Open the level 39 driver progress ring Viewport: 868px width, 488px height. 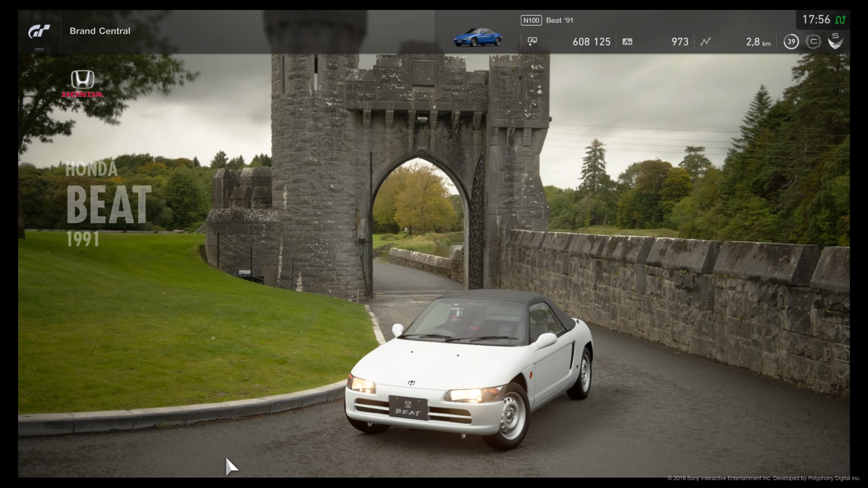pos(791,42)
